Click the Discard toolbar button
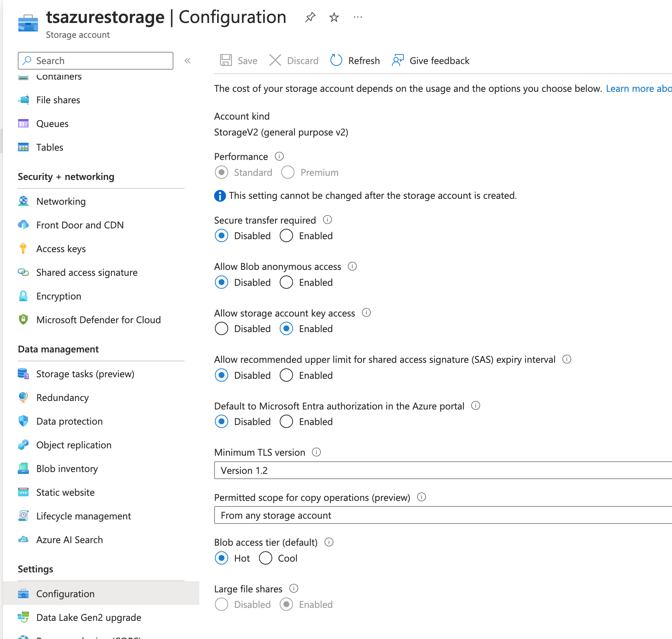672x639 pixels. (294, 60)
